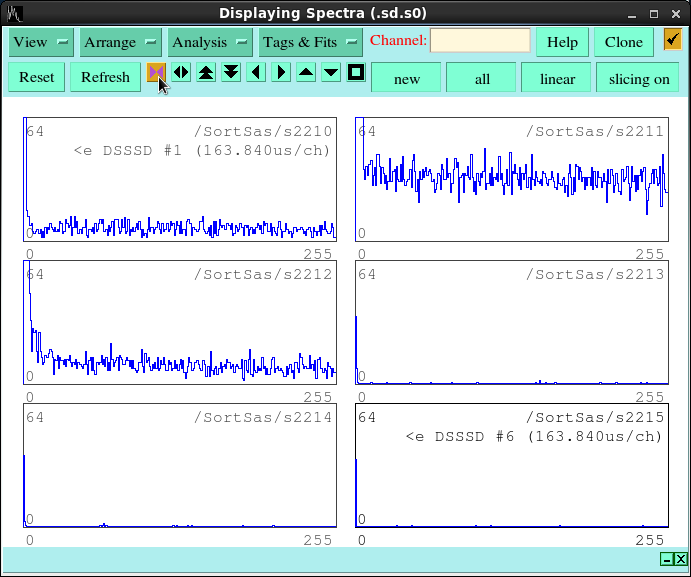Click the double down-arrow icon
The width and height of the screenshot is (691, 577).
coord(231,73)
